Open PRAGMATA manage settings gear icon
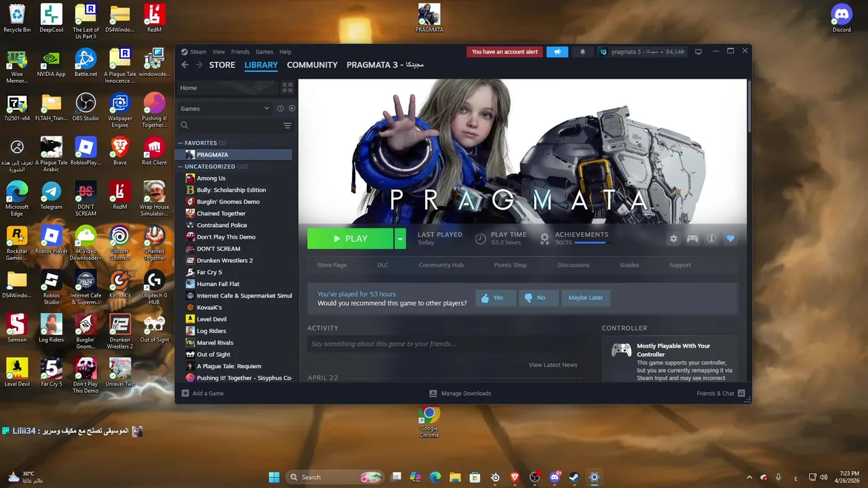The height and width of the screenshot is (488, 868). click(x=673, y=239)
